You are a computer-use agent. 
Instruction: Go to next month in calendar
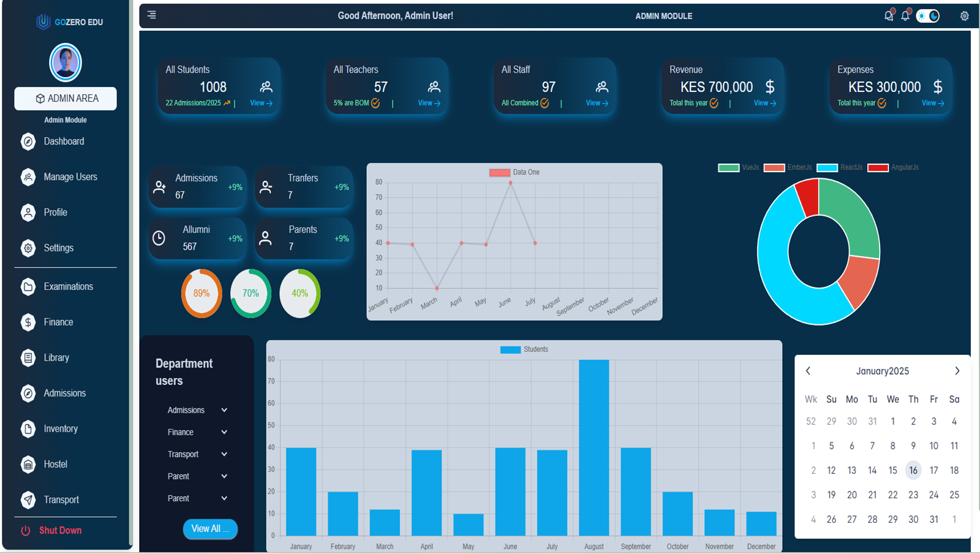[x=957, y=371]
